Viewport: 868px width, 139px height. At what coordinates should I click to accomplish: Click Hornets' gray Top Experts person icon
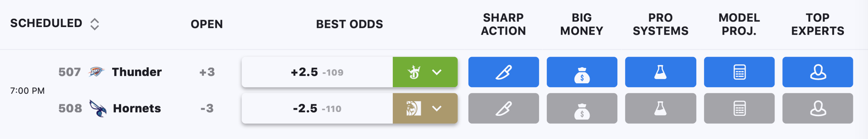[818, 108]
